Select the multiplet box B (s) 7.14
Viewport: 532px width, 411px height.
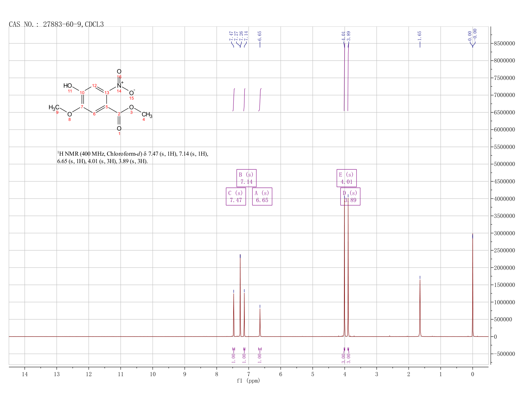(x=246, y=178)
